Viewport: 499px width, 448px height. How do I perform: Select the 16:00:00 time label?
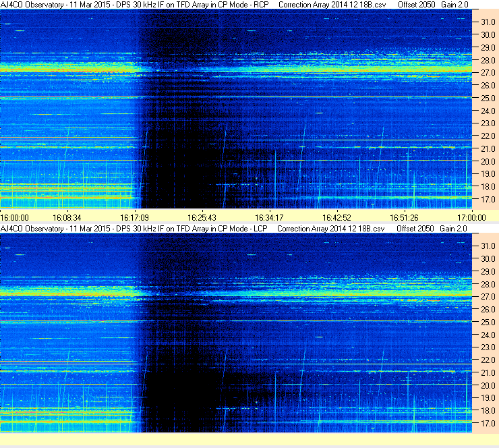[15, 218]
